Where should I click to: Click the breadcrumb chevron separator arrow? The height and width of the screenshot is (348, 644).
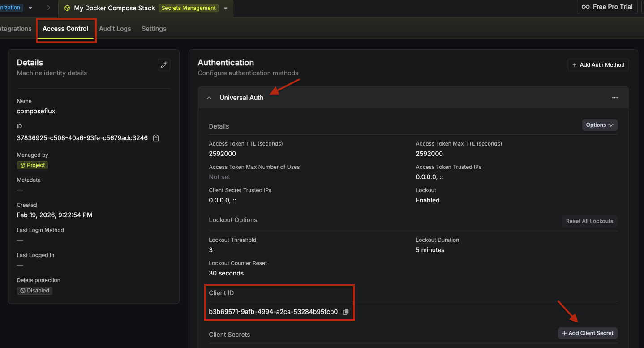48,8
